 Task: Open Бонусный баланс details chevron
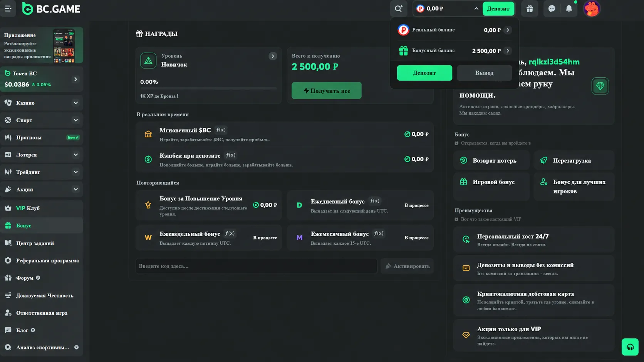(508, 51)
